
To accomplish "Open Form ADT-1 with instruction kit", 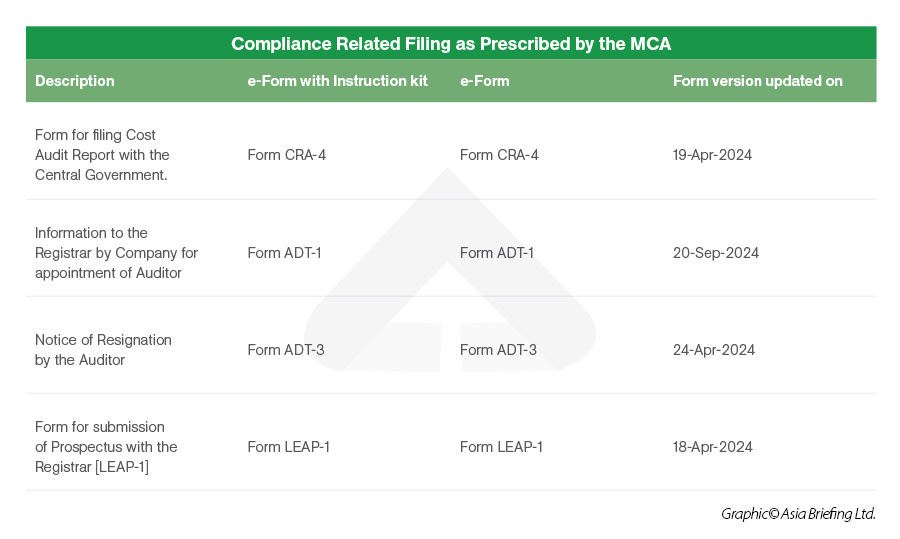I will pos(284,253).
